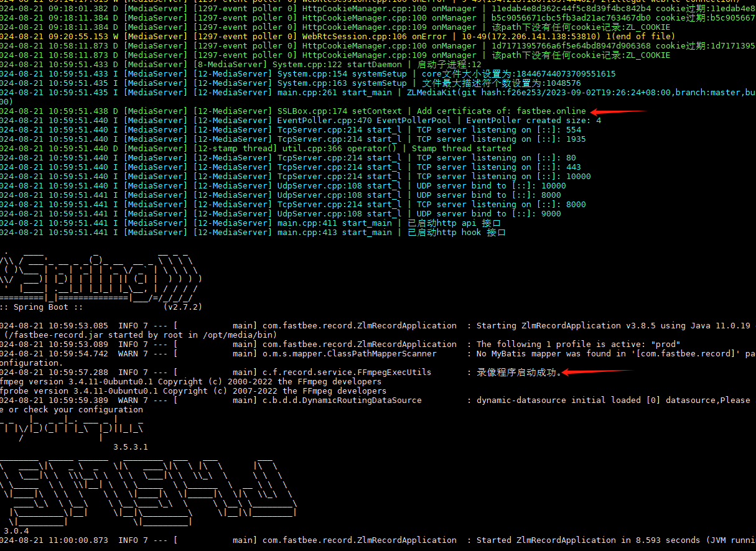
Task: Click '1d7171395766a6f5e64bd8947d906368 cookie过期' message
Action: 623,46
